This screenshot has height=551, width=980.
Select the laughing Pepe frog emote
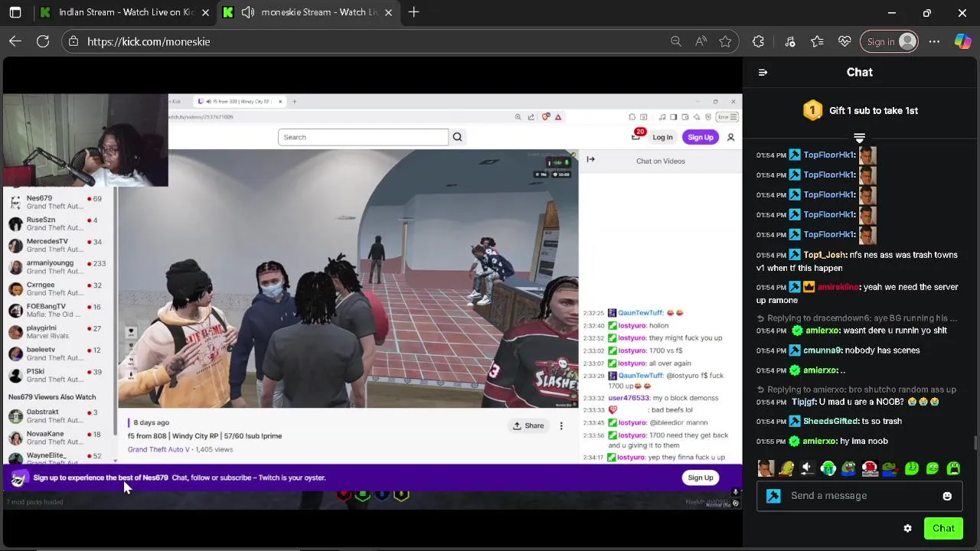(x=848, y=468)
